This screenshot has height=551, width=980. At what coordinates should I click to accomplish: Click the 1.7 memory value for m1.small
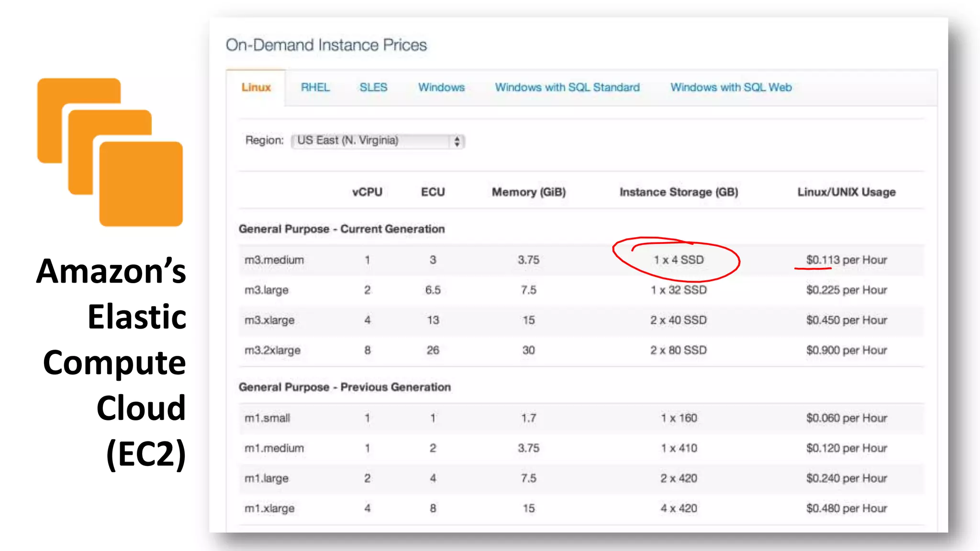tap(529, 418)
